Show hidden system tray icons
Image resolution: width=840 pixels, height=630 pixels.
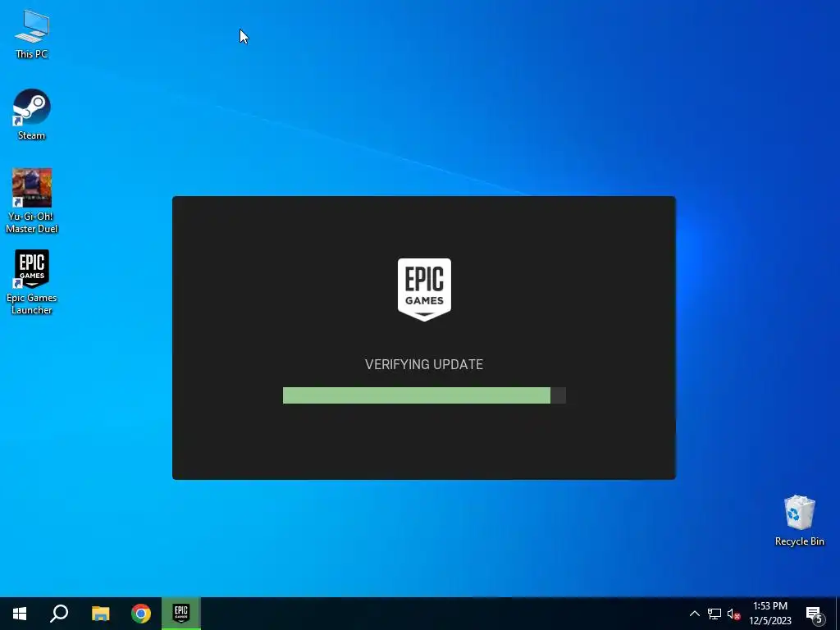694,614
